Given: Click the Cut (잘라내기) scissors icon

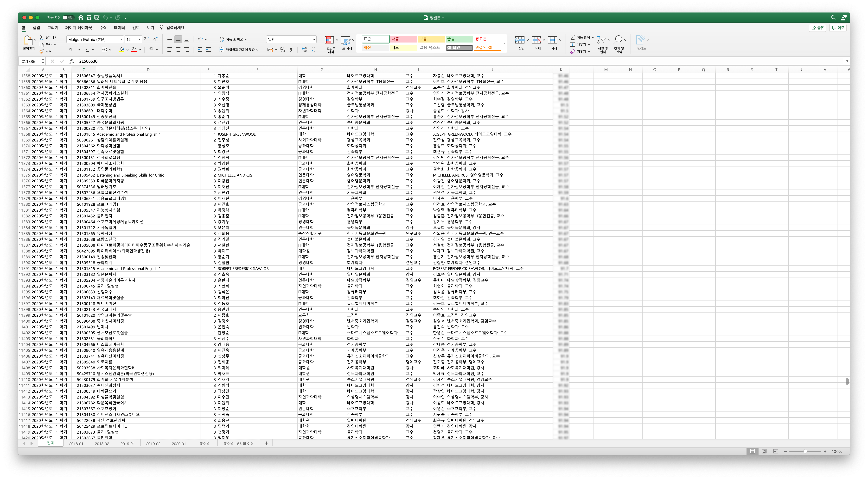Looking at the screenshot, I should pos(41,37).
